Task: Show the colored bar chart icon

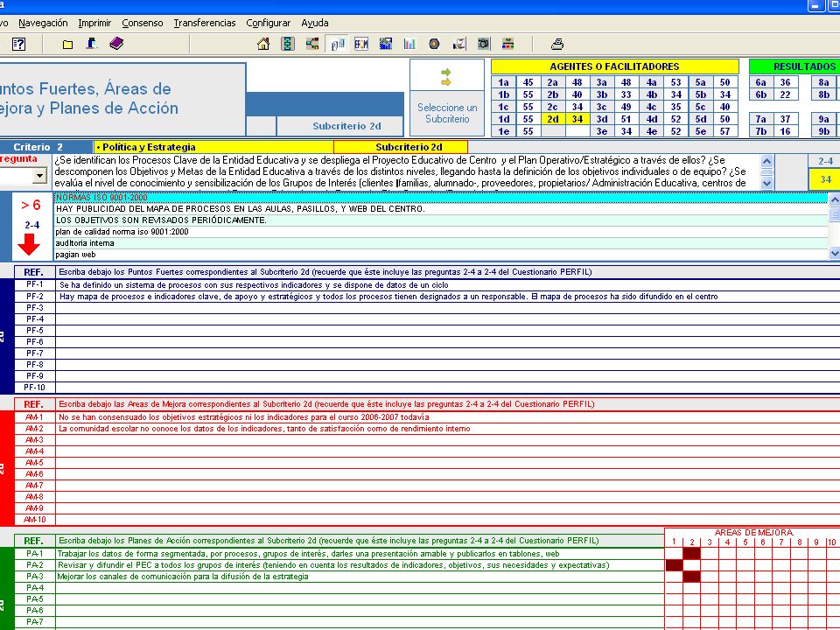Action: pyautogui.click(x=409, y=44)
